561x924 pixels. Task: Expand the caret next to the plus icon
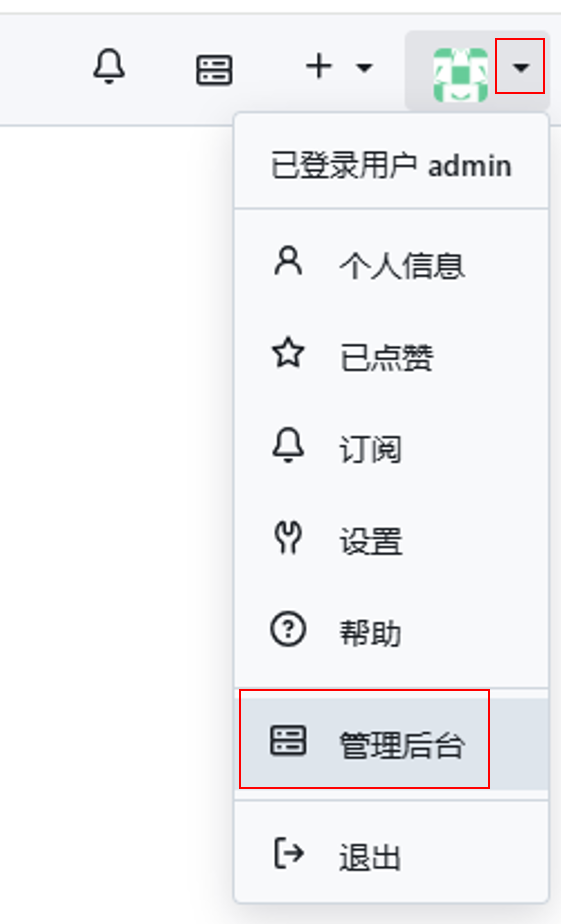coord(364,68)
